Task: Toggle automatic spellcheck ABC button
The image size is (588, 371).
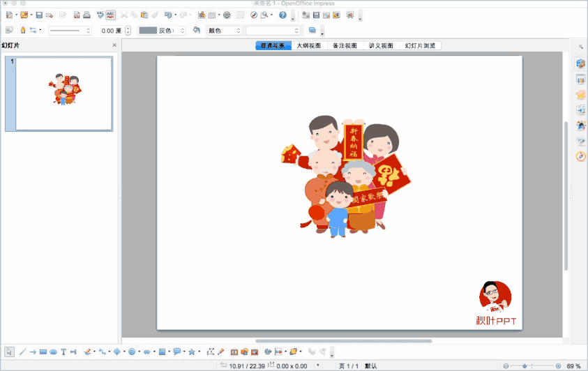Action: (x=111, y=15)
